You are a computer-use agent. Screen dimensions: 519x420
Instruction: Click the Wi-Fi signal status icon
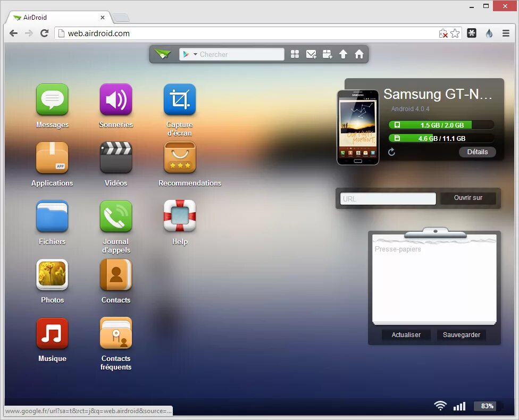(440, 406)
